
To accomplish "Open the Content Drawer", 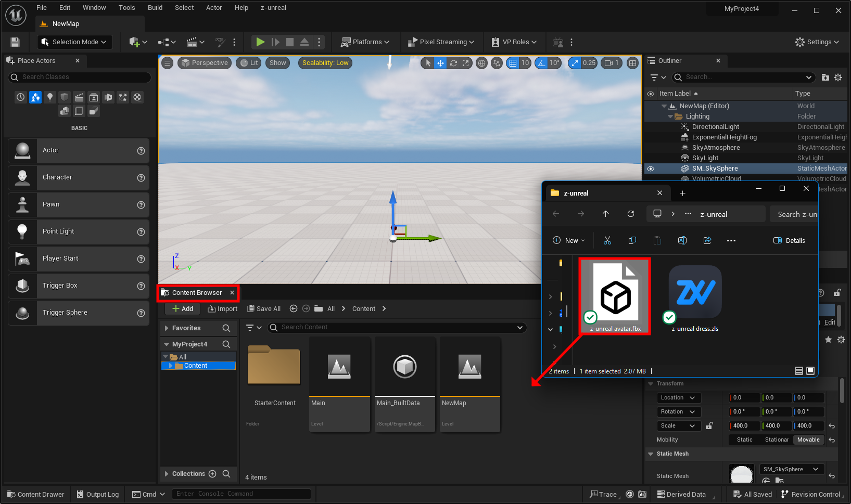I will pos(36,495).
